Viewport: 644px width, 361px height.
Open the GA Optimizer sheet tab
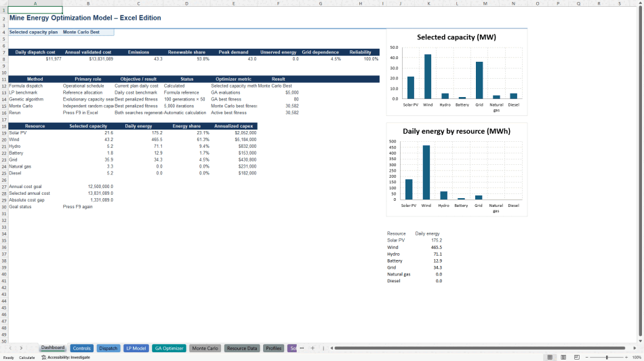(169, 348)
